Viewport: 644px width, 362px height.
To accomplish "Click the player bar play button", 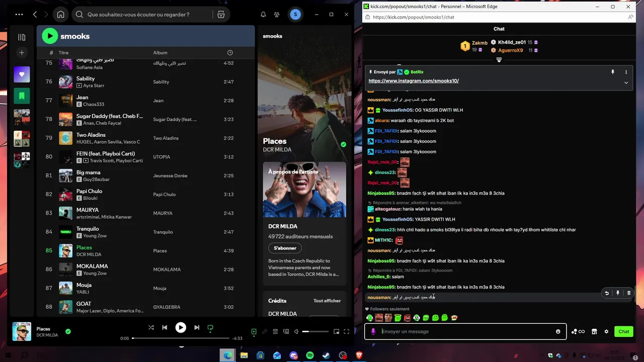I will [x=181, y=327].
